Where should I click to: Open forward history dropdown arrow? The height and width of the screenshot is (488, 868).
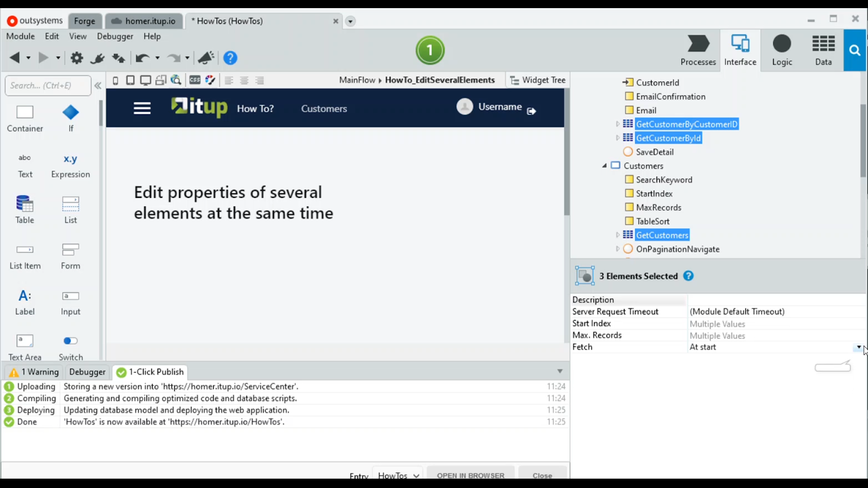coord(58,58)
